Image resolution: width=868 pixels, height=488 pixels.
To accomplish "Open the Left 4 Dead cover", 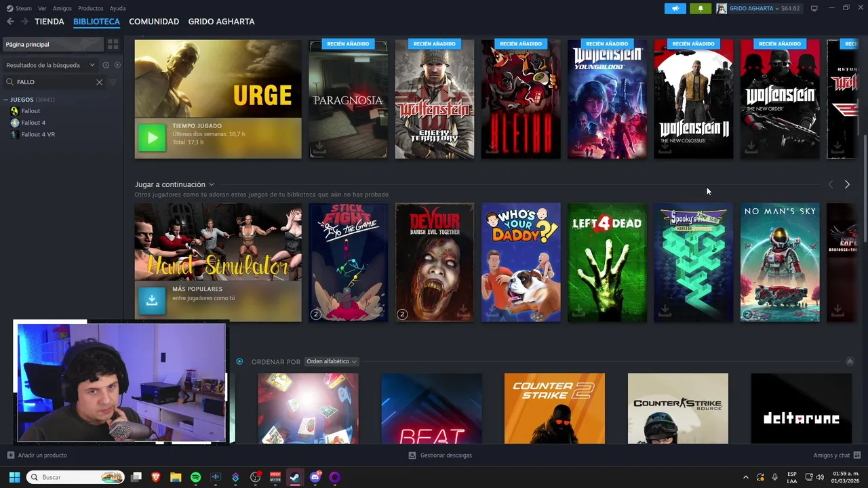I will pyautogui.click(x=607, y=262).
